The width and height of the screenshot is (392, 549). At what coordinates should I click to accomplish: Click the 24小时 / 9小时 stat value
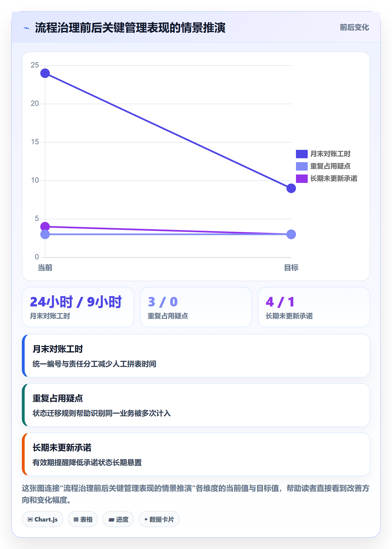(x=76, y=302)
